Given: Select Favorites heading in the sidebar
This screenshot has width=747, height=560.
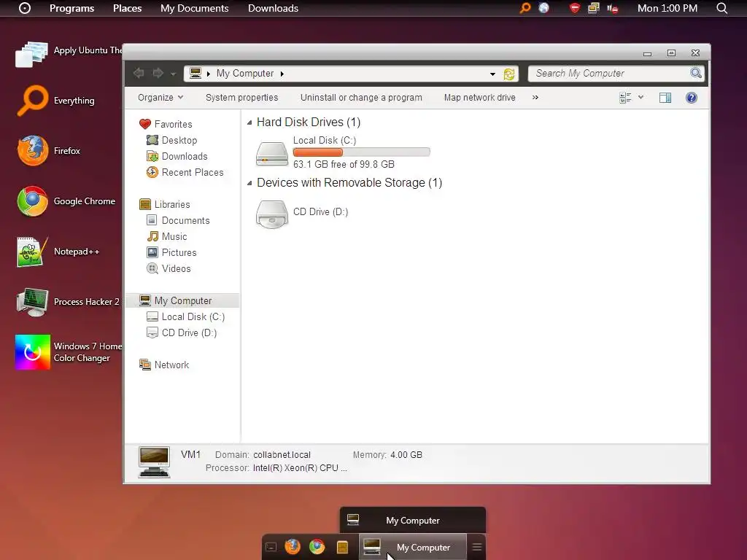Looking at the screenshot, I should 173,124.
